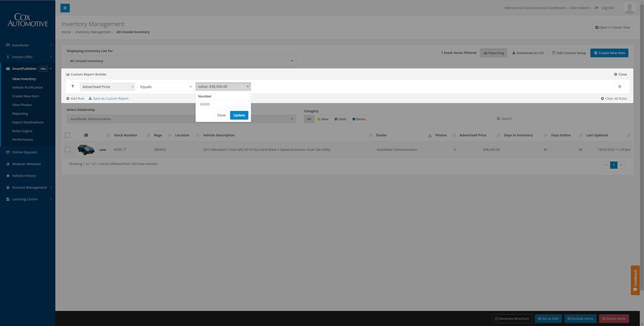This screenshot has height=326, width=644.
Task: Sort by Stock Number column
Action: (125, 135)
